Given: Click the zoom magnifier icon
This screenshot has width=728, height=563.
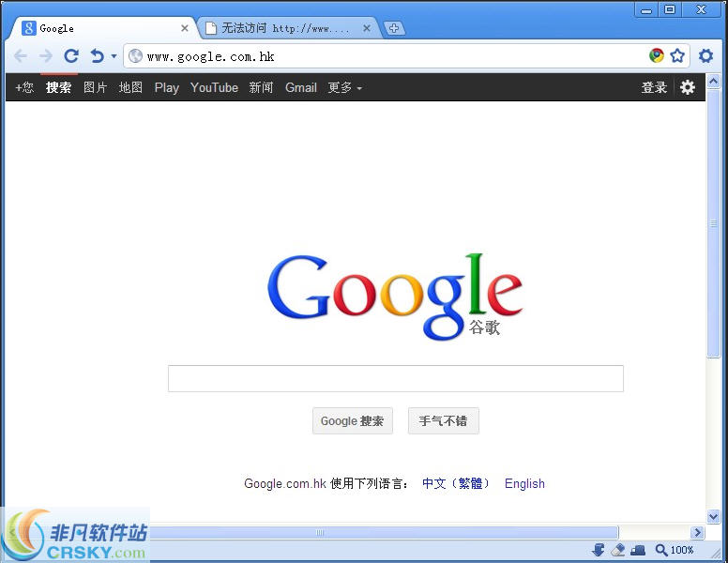Looking at the screenshot, I should click(x=661, y=551).
